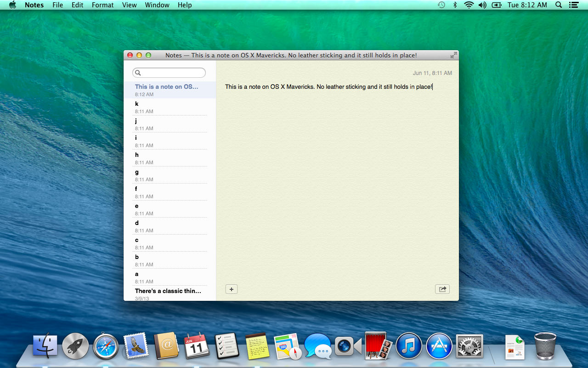Select note 'There's a classic thin...'
Viewport: 588px width, 368px height.
coord(170,293)
